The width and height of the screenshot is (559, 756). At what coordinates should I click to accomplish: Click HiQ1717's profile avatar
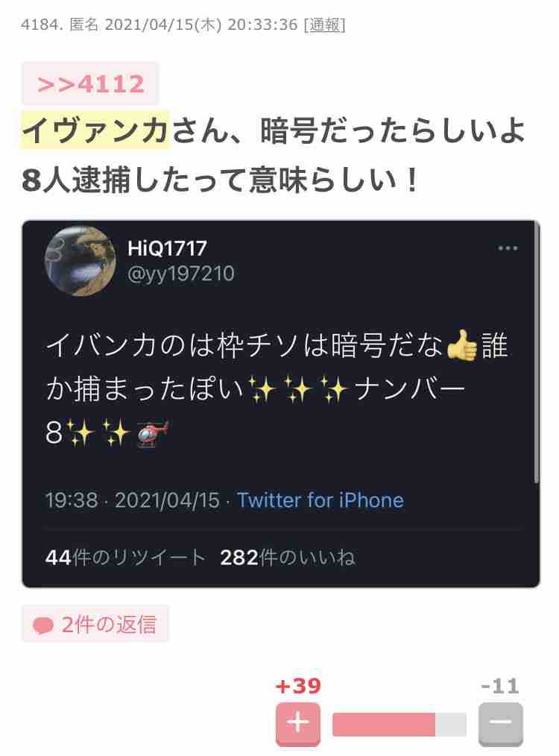tap(80, 260)
